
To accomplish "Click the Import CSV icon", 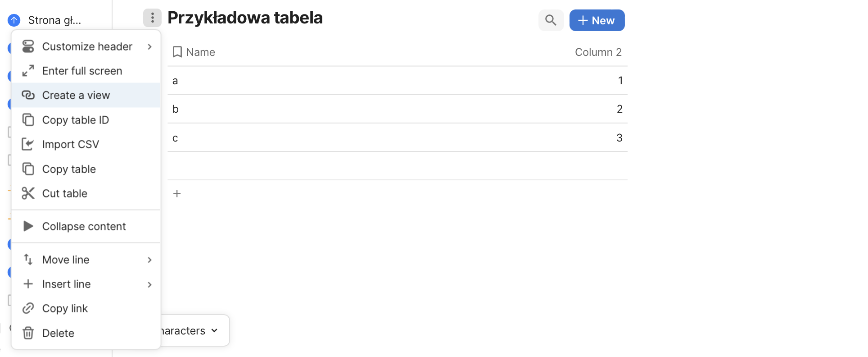I will click(28, 144).
